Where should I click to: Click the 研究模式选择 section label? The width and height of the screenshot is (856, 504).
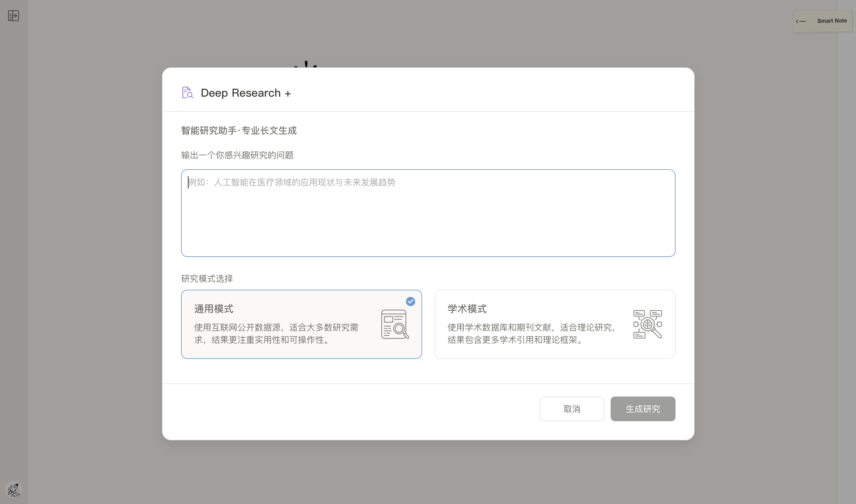point(207,279)
